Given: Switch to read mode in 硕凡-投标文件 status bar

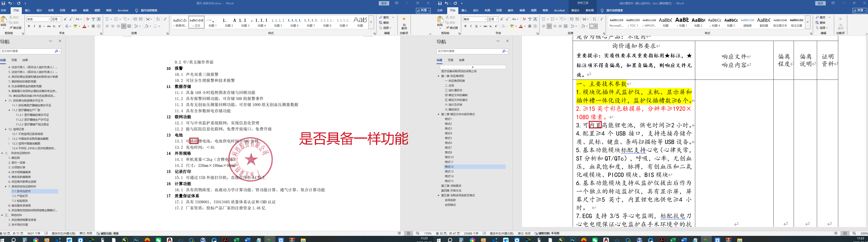Looking at the screenshot, I should click(x=399, y=233).
